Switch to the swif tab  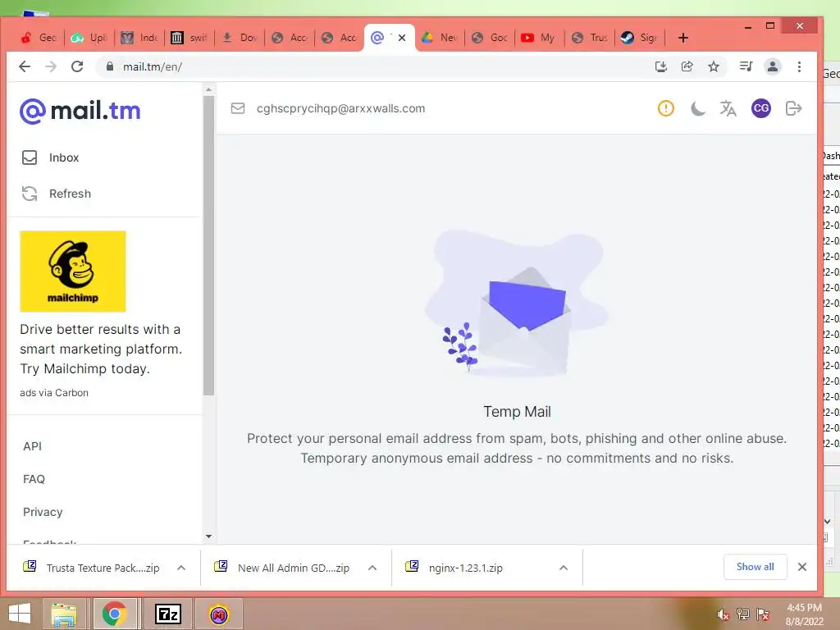pos(189,38)
